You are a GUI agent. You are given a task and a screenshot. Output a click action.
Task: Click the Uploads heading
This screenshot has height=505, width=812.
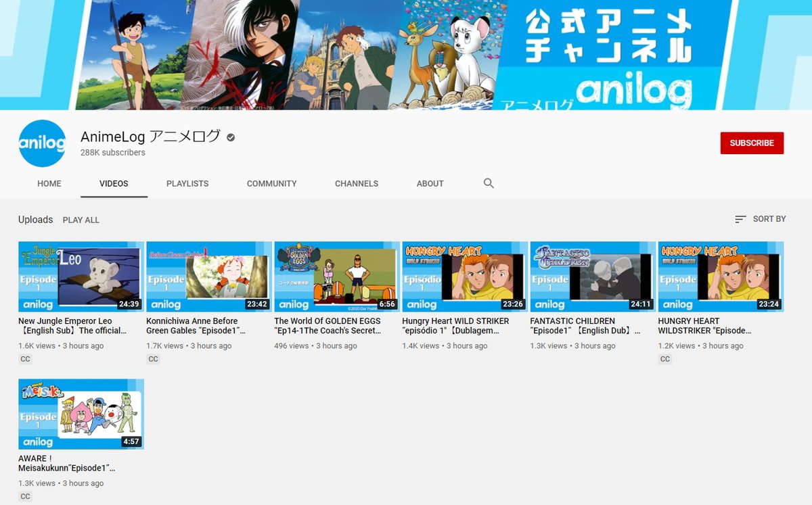(x=35, y=220)
